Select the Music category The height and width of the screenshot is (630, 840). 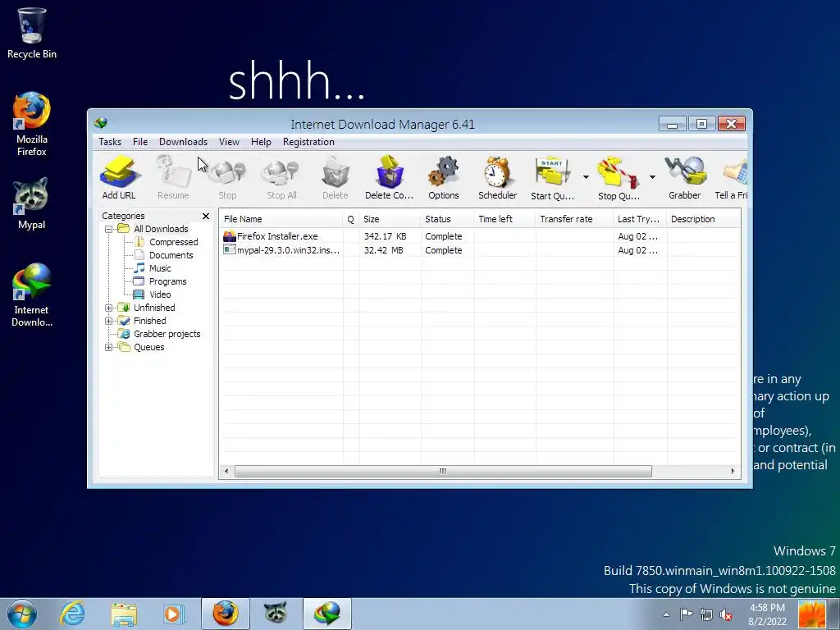[160, 268]
